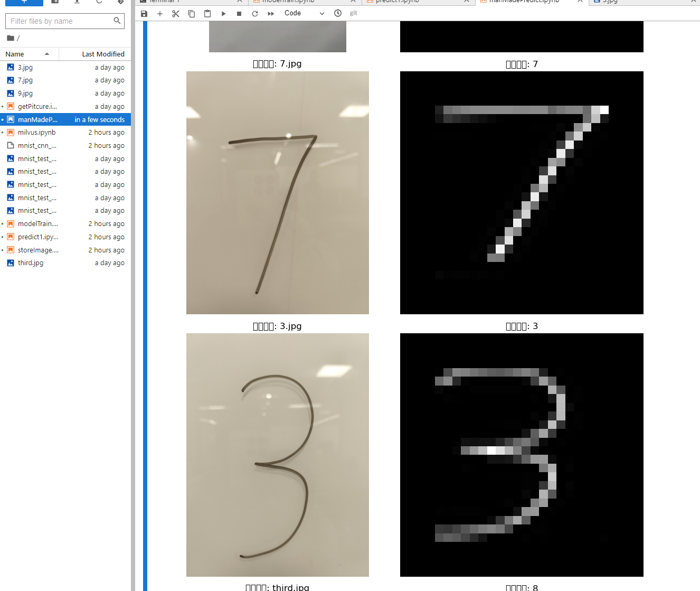Insert a cell with the plus icon
This screenshot has height=591, width=700.
[160, 13]
